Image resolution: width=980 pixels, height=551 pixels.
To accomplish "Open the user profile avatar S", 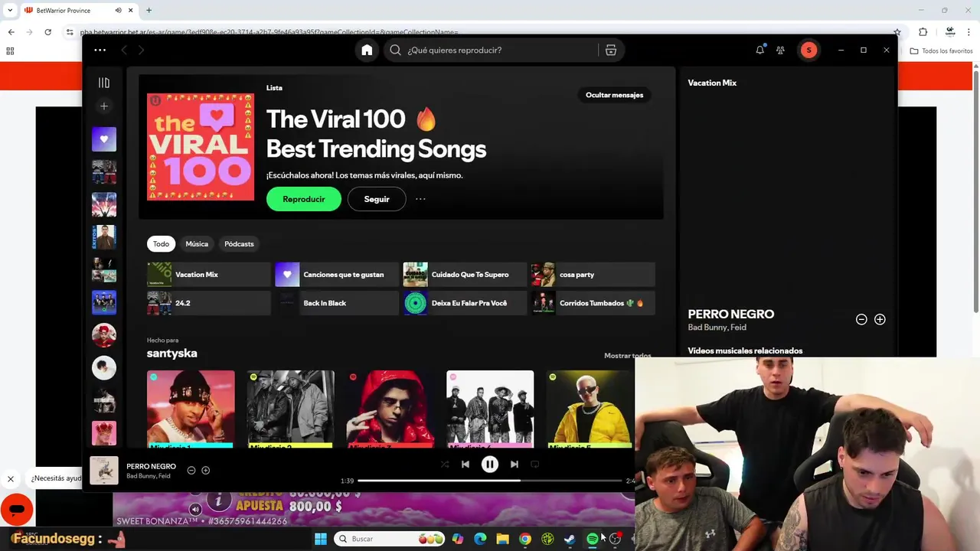I will pos(808,50).
